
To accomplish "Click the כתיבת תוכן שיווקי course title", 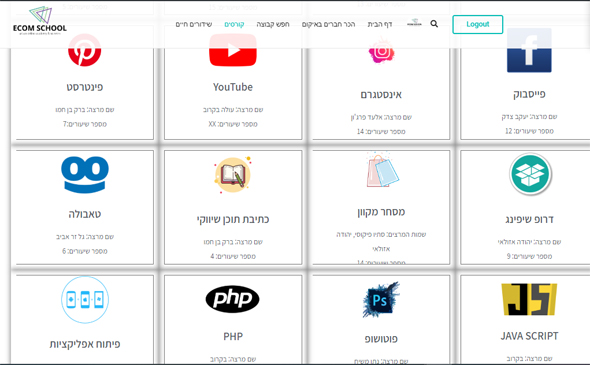I will (x=233, y=219).
